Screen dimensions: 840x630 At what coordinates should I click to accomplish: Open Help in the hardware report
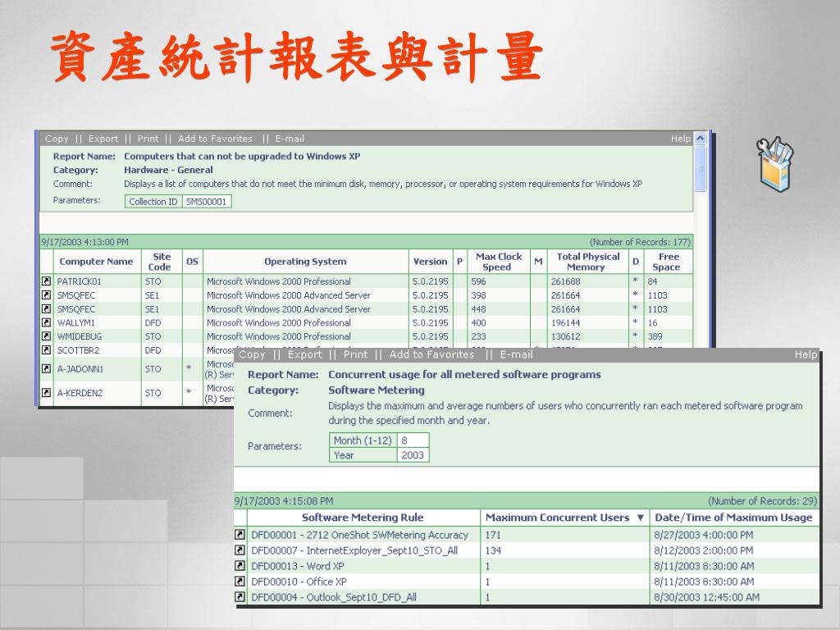(681, 139)
